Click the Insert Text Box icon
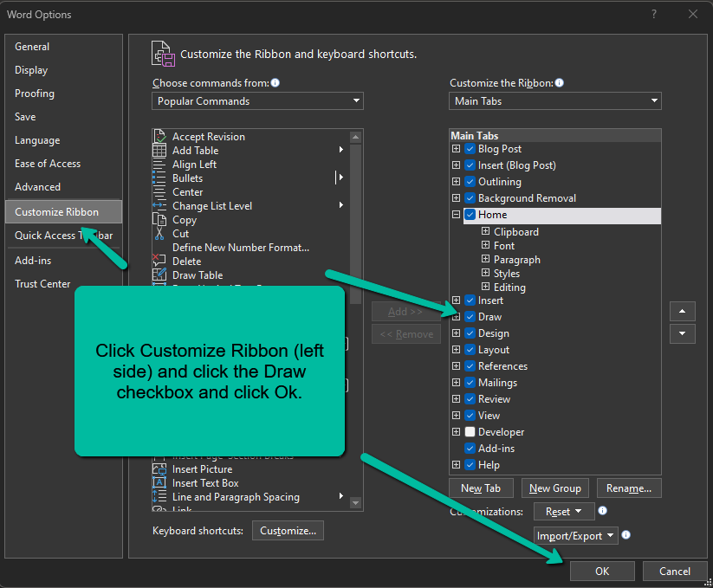The height and width of the screenshot is (588, 713). 159,482
